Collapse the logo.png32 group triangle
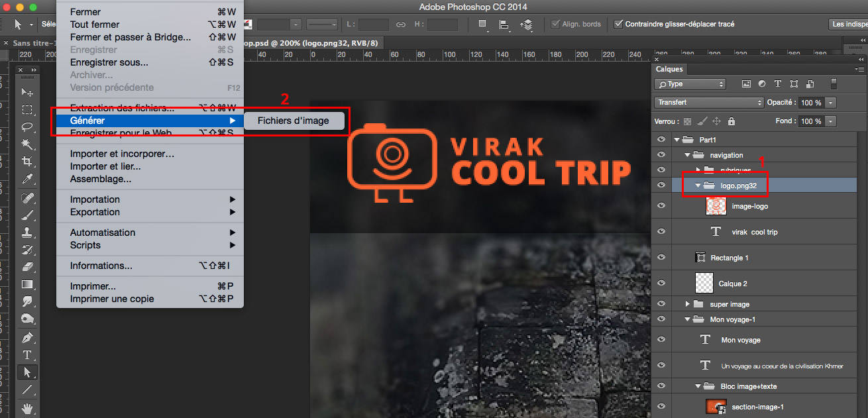Viewport: 868px width, 418px height. (x=698, y=185)
